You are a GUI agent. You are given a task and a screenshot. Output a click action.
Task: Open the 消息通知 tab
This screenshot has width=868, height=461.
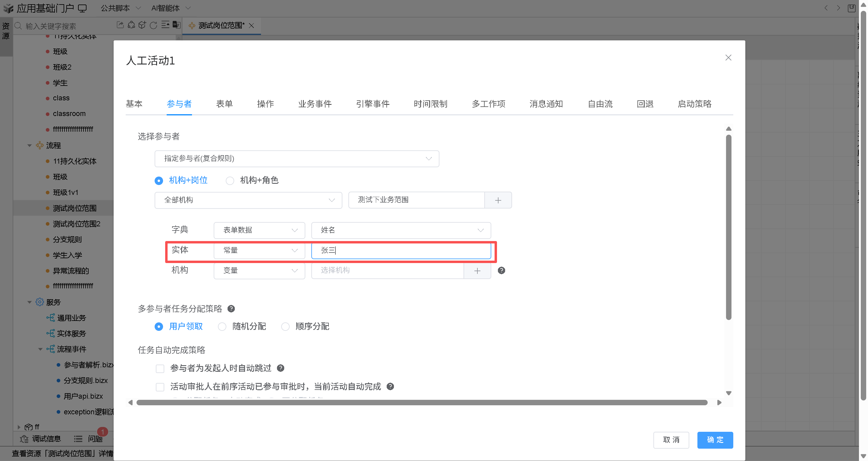[x=546, y=104]
